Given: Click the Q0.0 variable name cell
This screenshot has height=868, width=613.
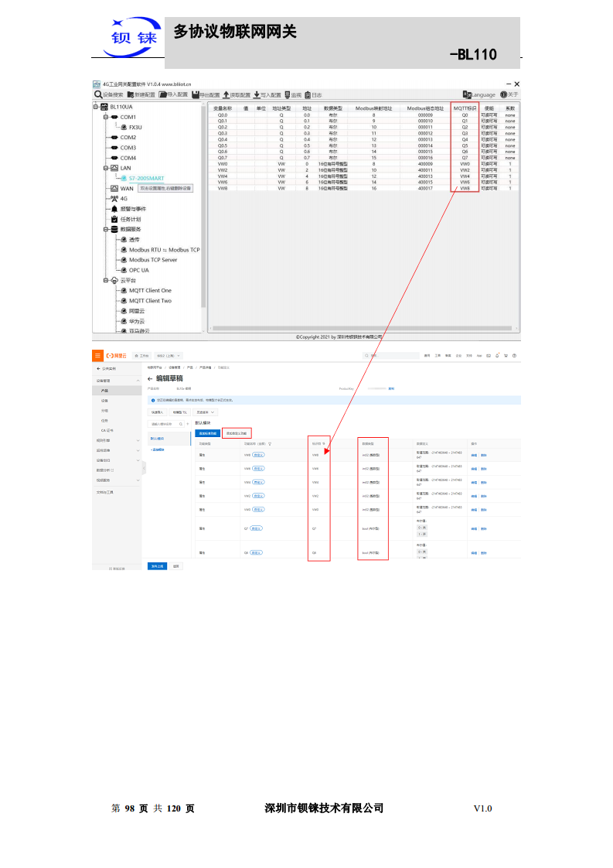Looking at the screenshot, I should coord(223,115).
